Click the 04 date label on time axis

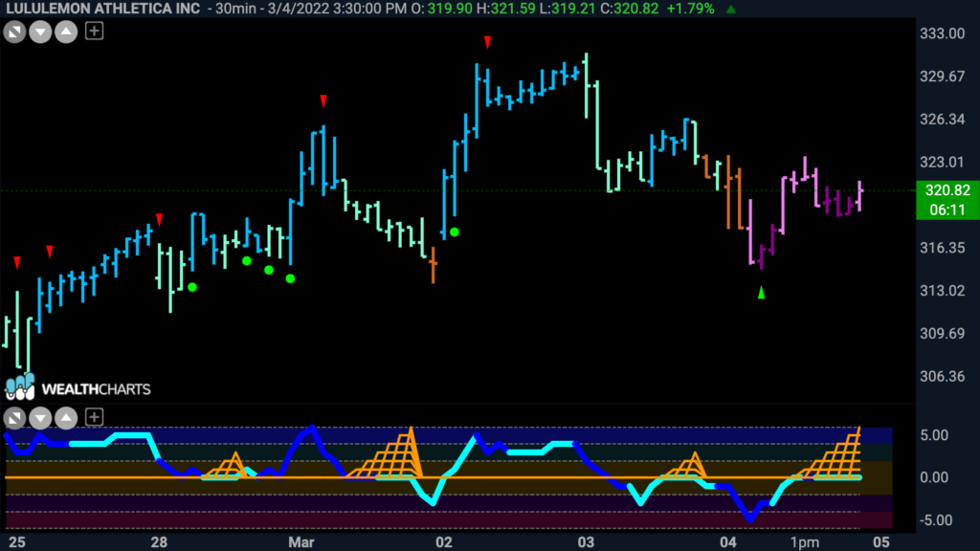(727, 541)
